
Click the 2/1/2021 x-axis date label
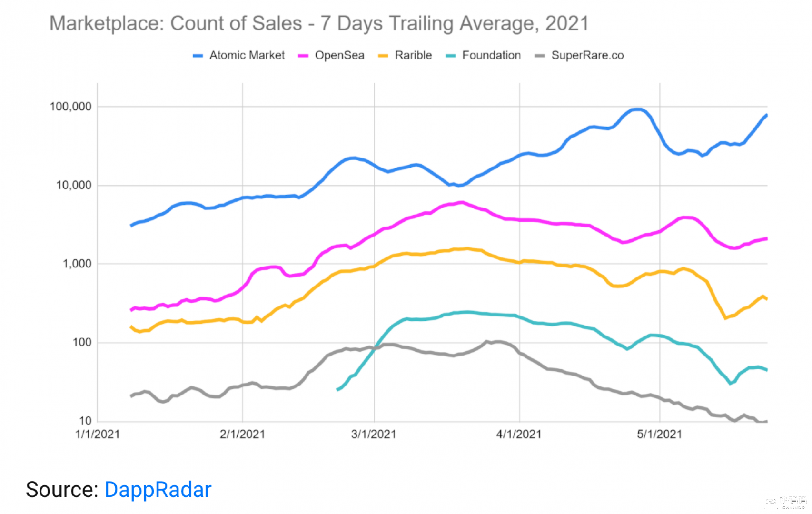[x=242, y=434]
